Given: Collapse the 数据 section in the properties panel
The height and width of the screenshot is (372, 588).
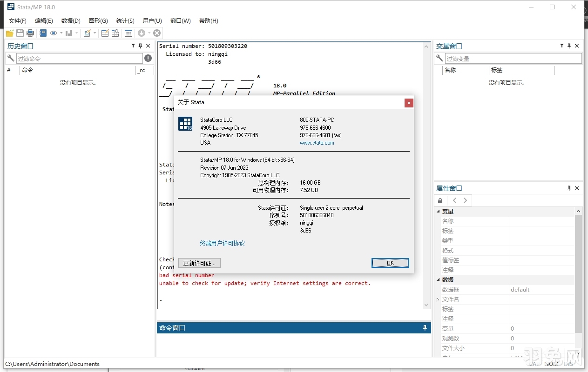Looking at the screenshot, I should click(x=438, y=279).
